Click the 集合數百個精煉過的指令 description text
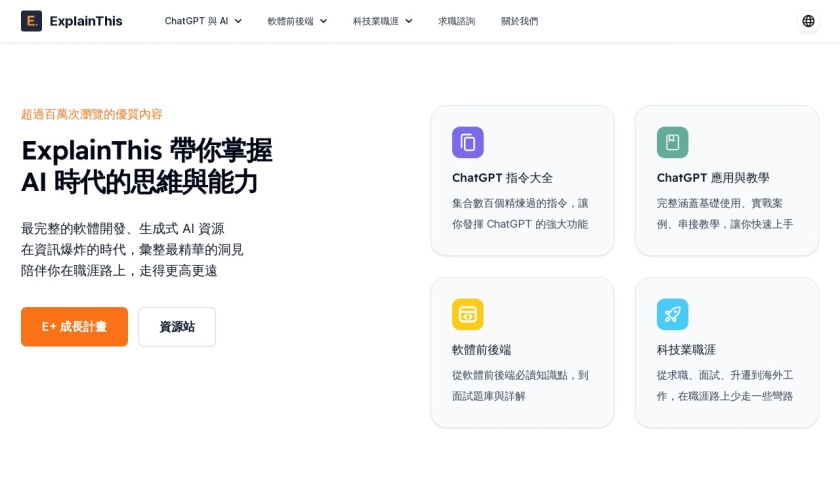This screenshot has width=840, height=480. coord(520,214)
